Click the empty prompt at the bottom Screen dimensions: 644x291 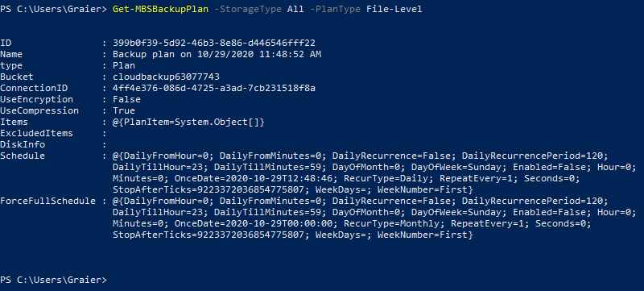[53, 280]
